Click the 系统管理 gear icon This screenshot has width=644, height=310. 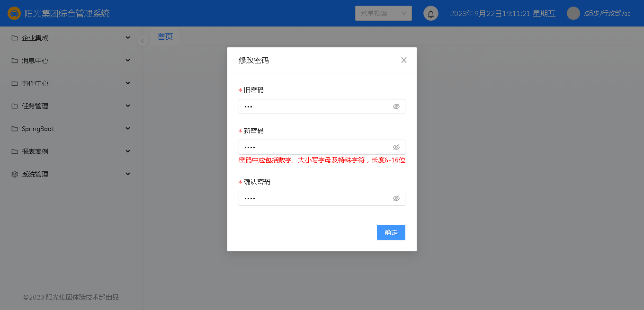tap(15, 174)
